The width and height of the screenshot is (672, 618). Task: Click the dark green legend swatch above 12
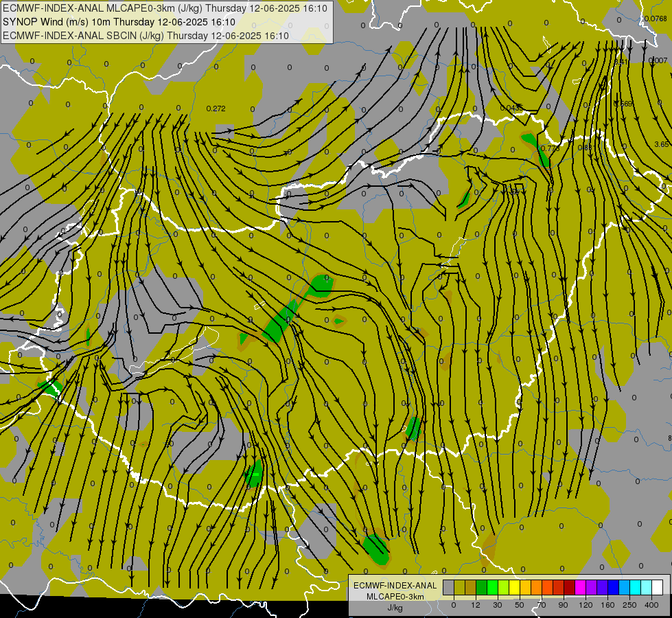[482, 587]
